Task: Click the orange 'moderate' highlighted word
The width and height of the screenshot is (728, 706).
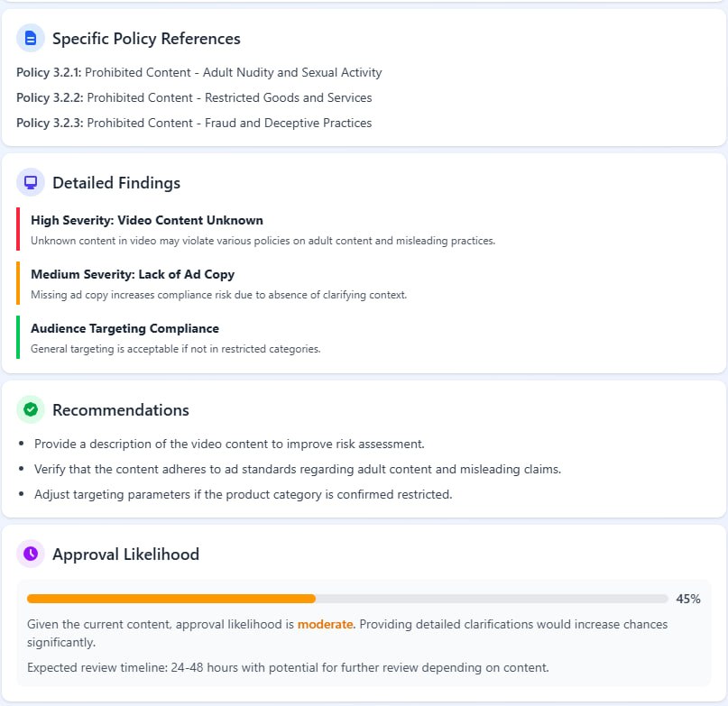Action: 325,624
